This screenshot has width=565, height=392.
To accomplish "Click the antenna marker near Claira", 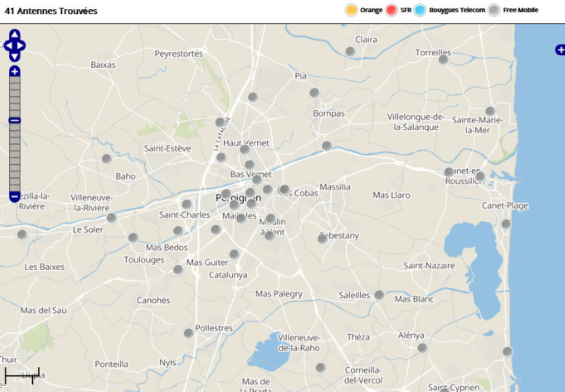I will click(350, 52).
